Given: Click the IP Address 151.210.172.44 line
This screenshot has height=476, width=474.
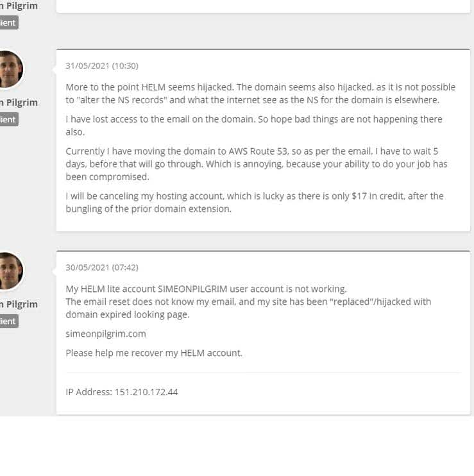Looking at the screenshot, I should coord(122,392).
